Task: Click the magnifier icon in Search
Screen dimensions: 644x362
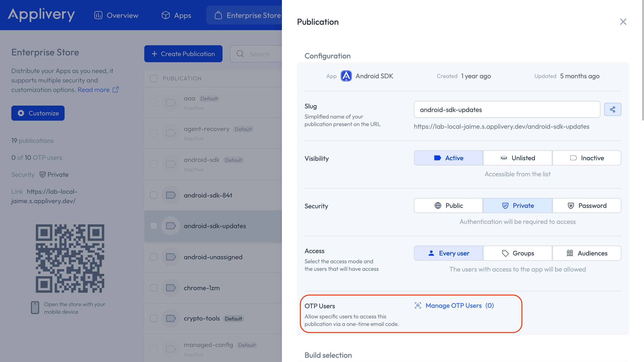Action: pyautogui.click(x=240, y=54)
